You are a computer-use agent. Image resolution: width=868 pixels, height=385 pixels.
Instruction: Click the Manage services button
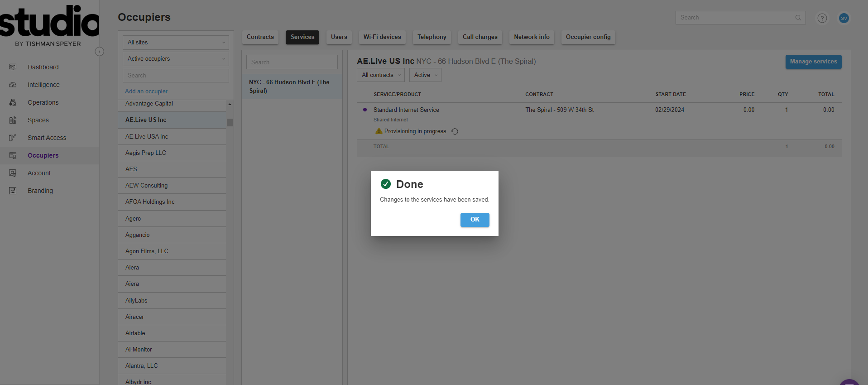813,62
